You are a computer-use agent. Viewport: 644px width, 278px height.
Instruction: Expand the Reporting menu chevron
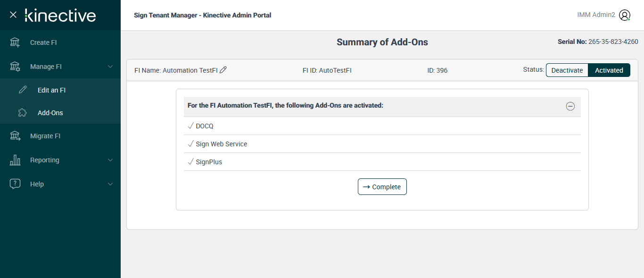[x=110, y=160]
